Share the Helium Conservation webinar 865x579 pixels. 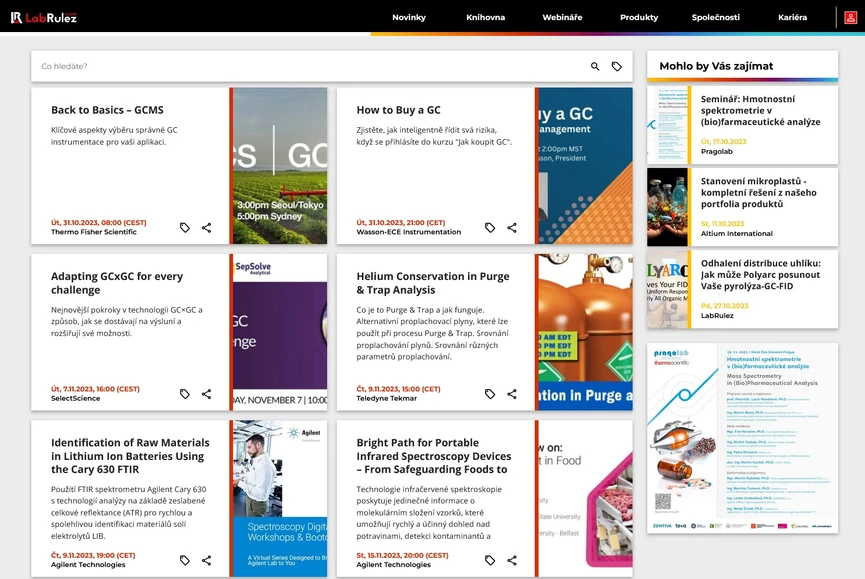pos(512,394)
